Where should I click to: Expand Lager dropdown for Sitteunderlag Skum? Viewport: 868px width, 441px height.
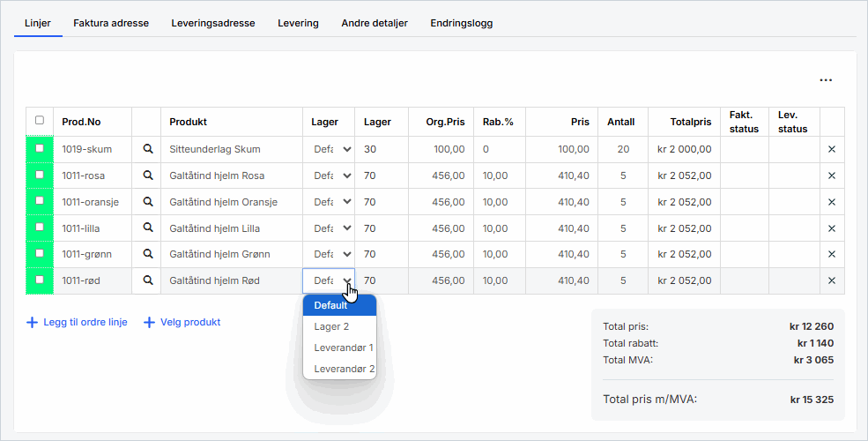pyautogui.click(x=332, y=150)
